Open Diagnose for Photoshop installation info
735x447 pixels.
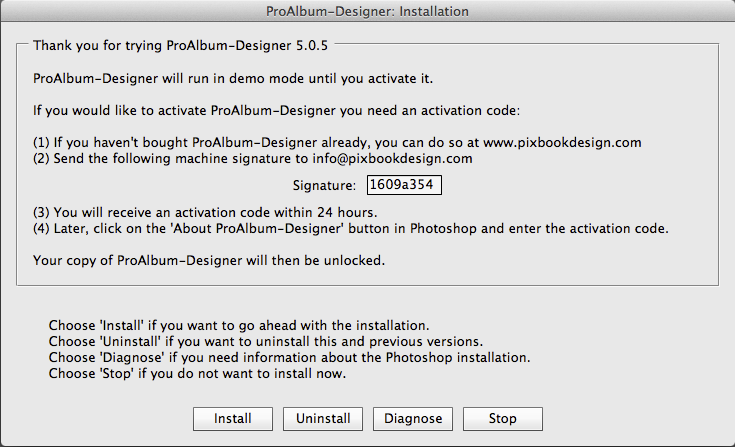pyautogui.click(x=413, y=418)
